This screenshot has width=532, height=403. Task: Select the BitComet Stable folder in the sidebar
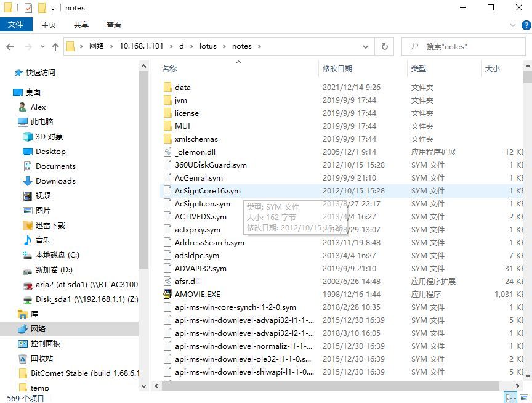point(79,373)
